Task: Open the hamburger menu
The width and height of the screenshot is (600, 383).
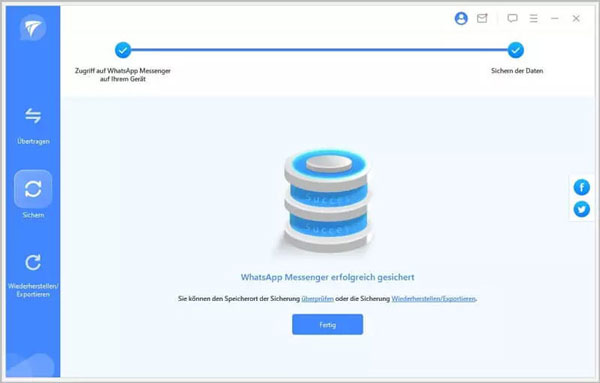Action: 533,18
